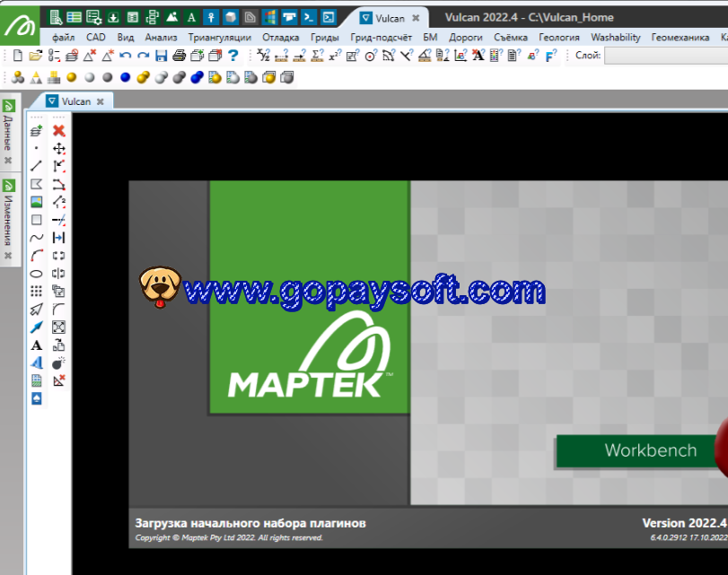Open the Анализ menu
This screenshot has width=728, height=575.
pyautogui.click(x=161, y=38)
